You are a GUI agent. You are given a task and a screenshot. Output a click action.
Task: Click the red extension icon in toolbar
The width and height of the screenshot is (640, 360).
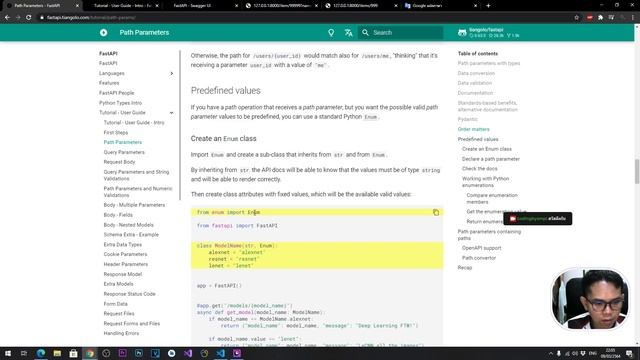[589, 18]
